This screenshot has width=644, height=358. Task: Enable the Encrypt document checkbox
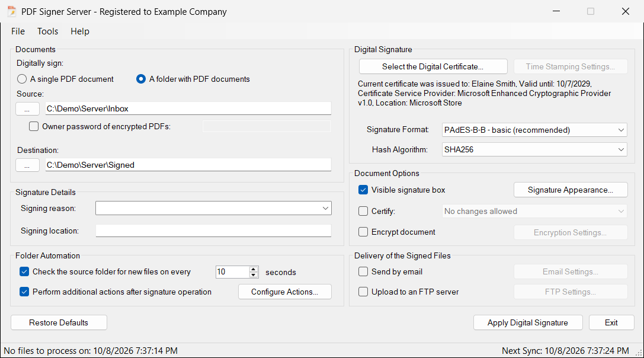click(x=363, y=232)
